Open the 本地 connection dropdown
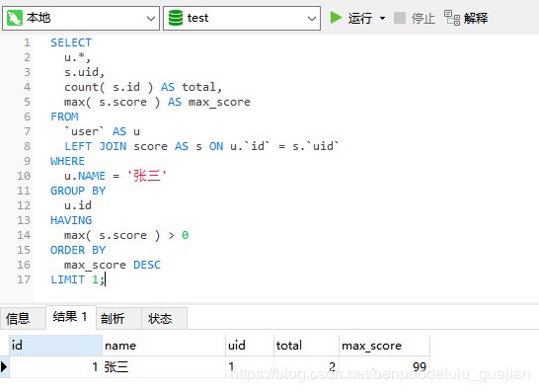The height and width of the screenshot is (392, 539). coord(151,18)
